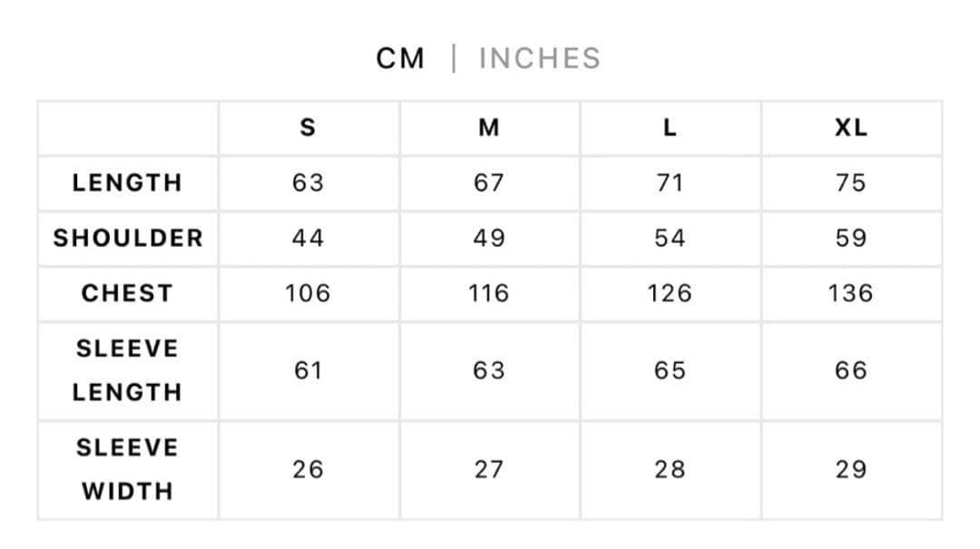The height and width of the screenshot is (549, 980).
Task: Select the SLEEVE WIDTH row label
Action: click(x=127, y=469)
